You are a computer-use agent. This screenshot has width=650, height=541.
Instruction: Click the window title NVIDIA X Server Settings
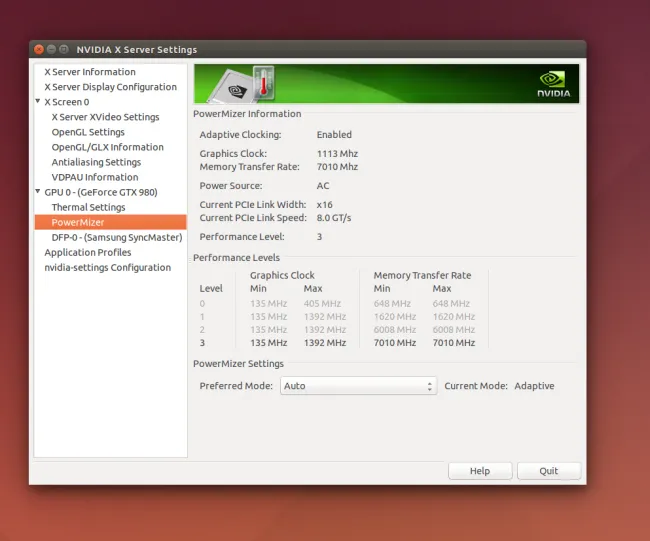137,50
